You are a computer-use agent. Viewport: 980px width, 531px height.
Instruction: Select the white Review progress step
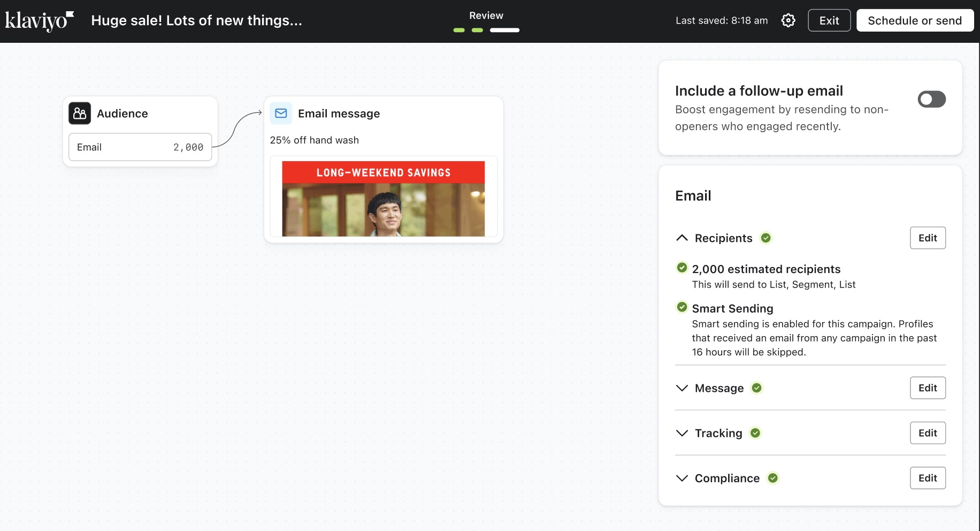(x=504, y=30)
